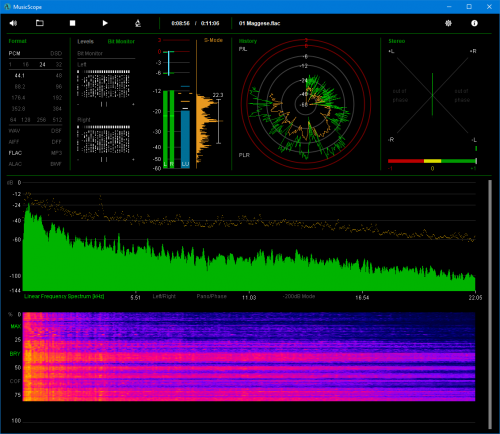This screenshot has height=434, width=500.
Task: Click the total duration 0:11:06
Action: coord(210,23)
